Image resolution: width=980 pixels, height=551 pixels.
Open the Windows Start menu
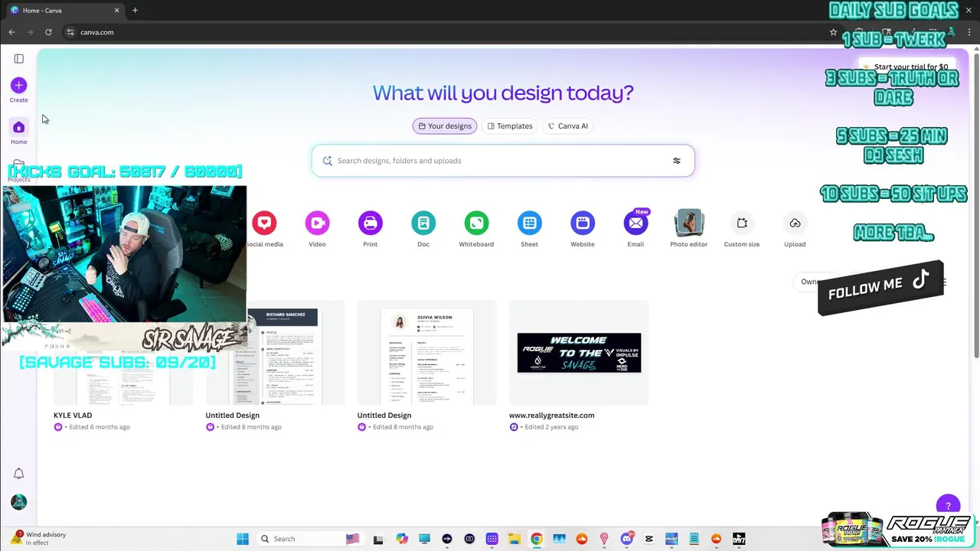click(243, 539)
